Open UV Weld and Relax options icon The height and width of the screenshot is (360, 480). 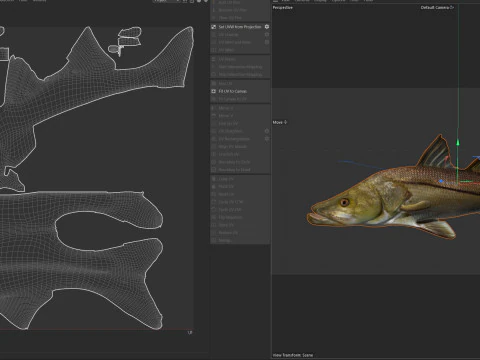[267, 42]
